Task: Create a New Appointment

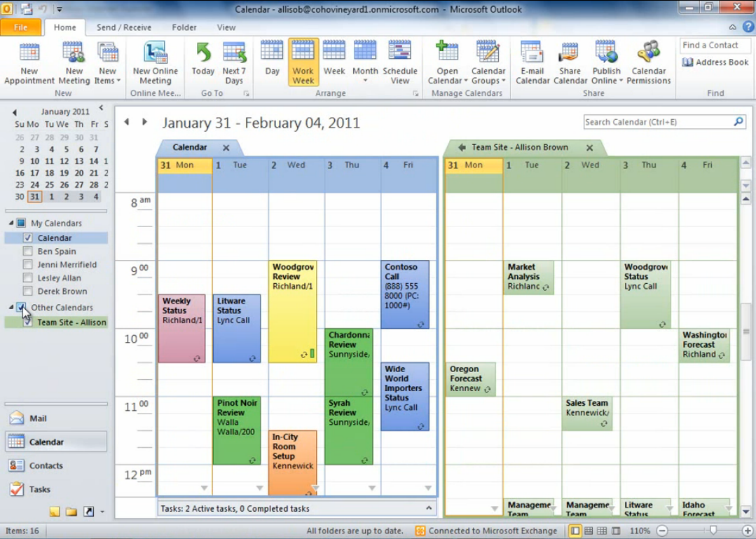Action: 29,63
